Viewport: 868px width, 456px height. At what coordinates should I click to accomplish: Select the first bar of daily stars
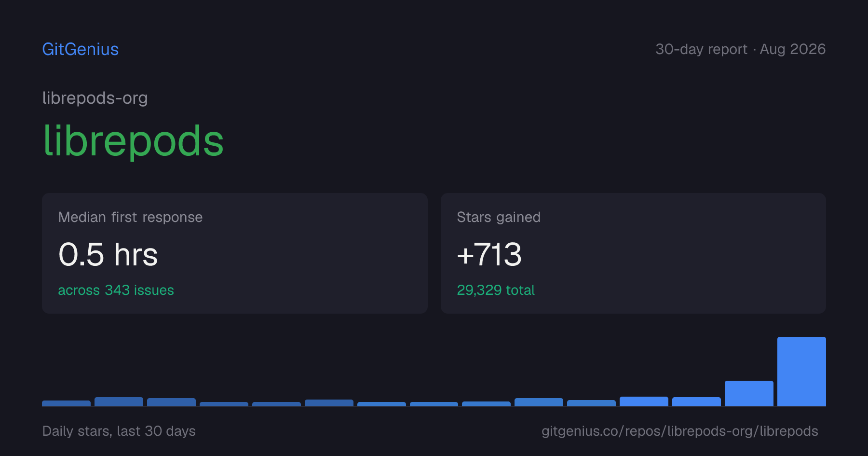[66, 403]
